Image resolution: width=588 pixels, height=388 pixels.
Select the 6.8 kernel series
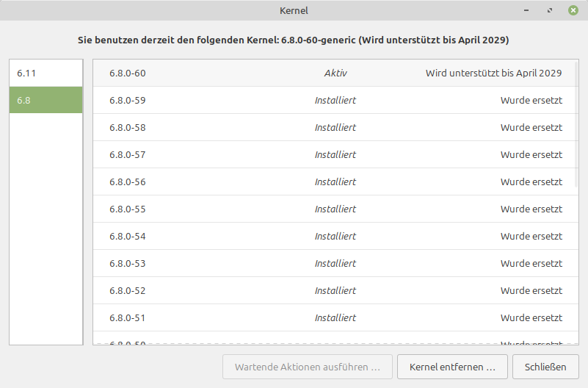pos(46,100)
